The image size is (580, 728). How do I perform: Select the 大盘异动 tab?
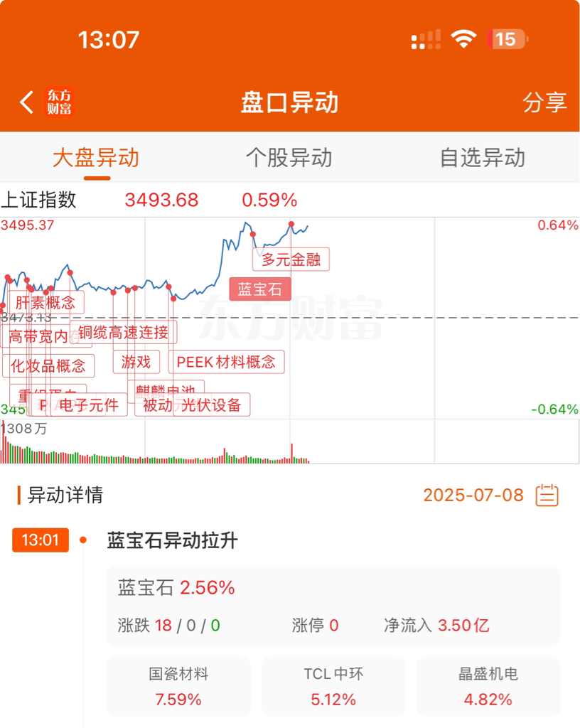pyautogui.click(x=96, y=158)
